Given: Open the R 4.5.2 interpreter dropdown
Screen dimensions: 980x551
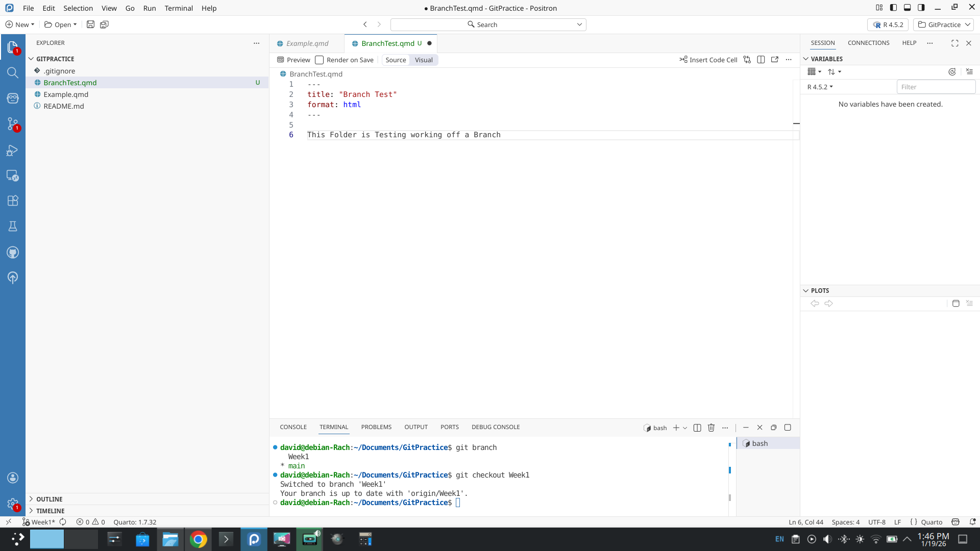Looking at the screenshot, I should [x=888, y=24].
